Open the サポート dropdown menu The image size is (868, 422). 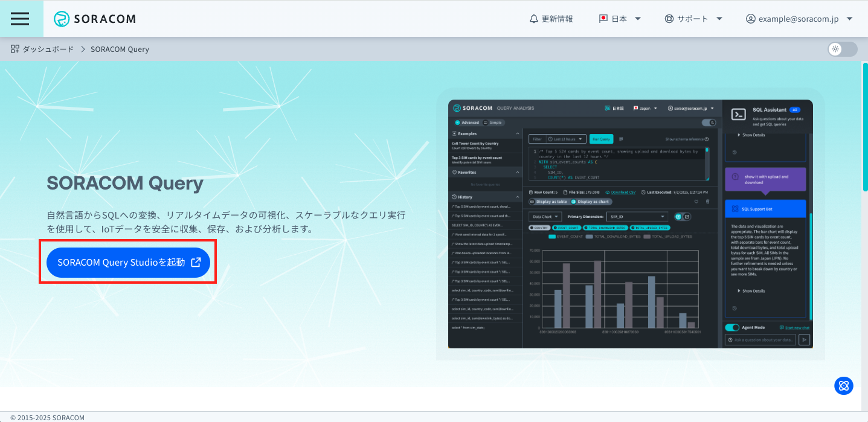[x=693, y=19]
